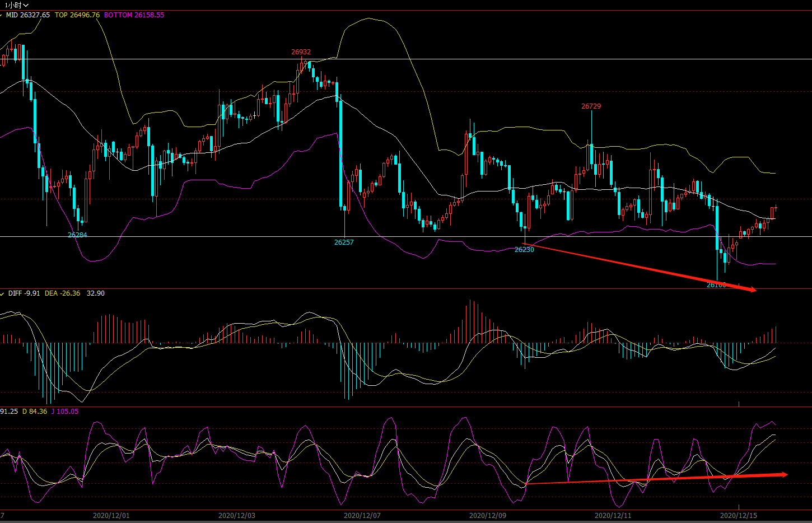Toggle the yellow checkmark beside DIFF
Image resolution: width=812 pixels, height=523 pixels.
[x=2, y=294]
